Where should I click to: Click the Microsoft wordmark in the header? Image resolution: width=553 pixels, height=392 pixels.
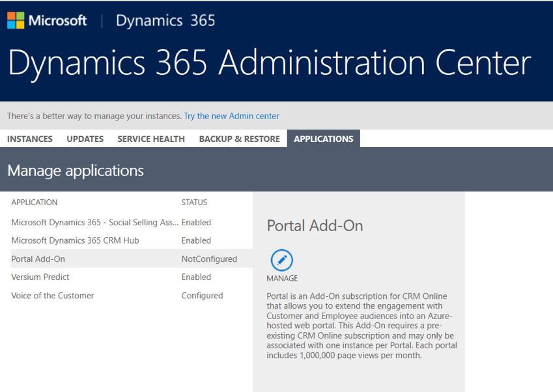tap(58, 20)
